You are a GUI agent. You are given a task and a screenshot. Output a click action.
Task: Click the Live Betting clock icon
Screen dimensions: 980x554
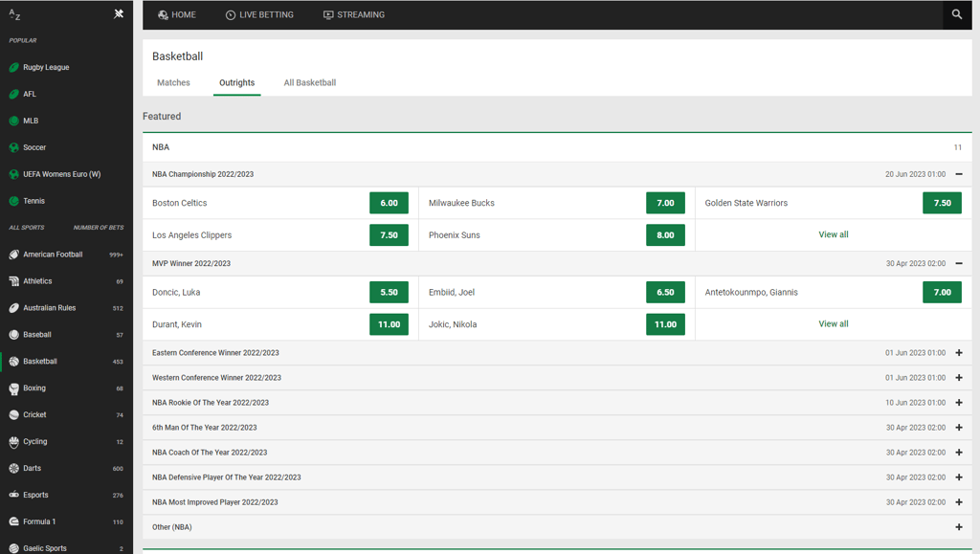pos(231,15)
